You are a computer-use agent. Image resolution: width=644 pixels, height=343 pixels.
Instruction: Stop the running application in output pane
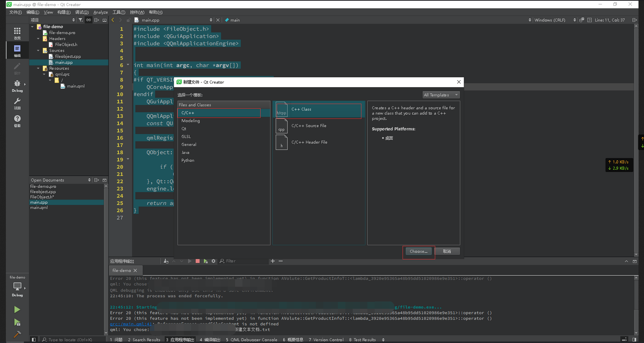coord(198,261)
